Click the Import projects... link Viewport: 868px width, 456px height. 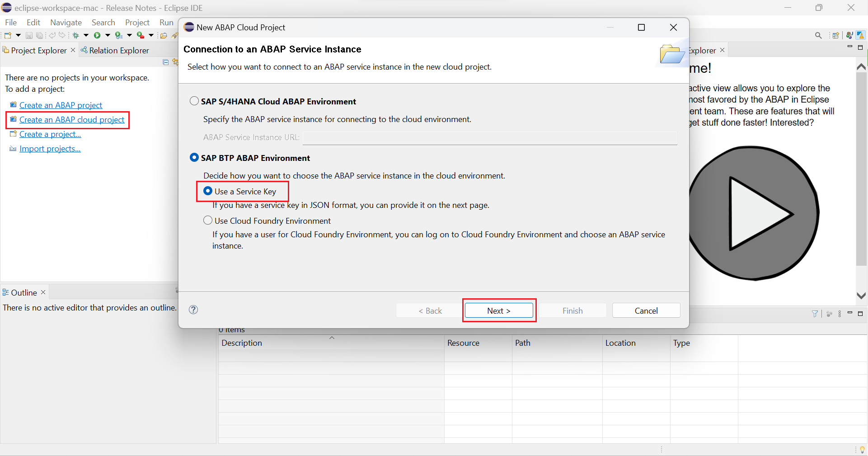click(x=50, y=148)
